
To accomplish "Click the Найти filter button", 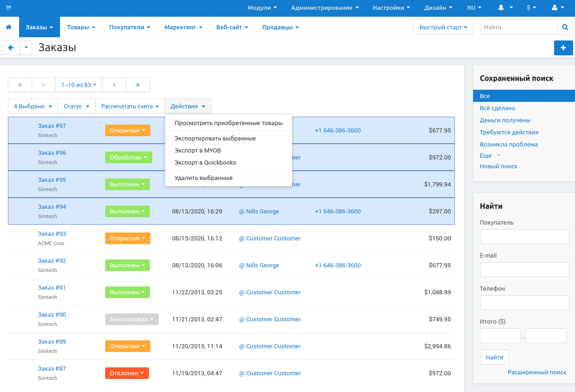I will click(x=494, y=358).
